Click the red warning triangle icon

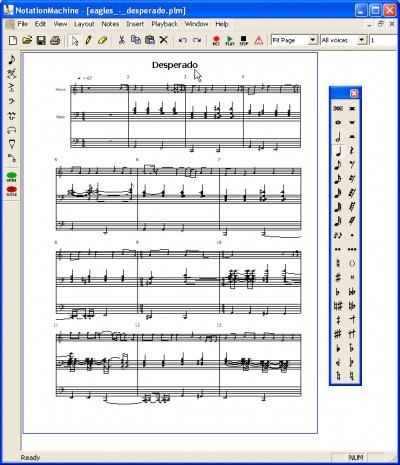pyautogui.click(x=259, y=40)
